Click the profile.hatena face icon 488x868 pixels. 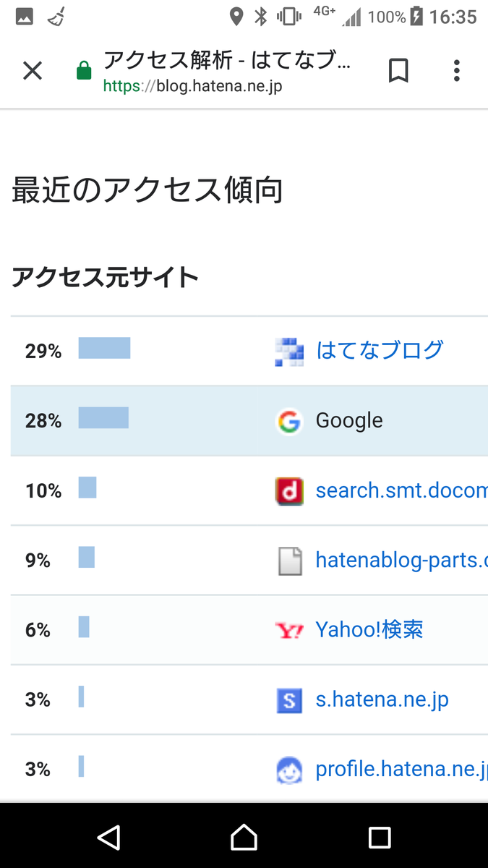(x=289, y=770)
